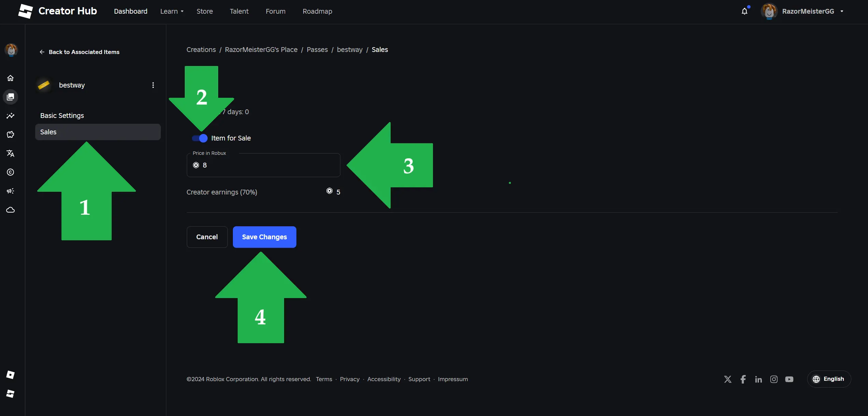Open Advertise megaphone sidebar icon
This screenshot has height=416, width=868.
coord(11,191)
